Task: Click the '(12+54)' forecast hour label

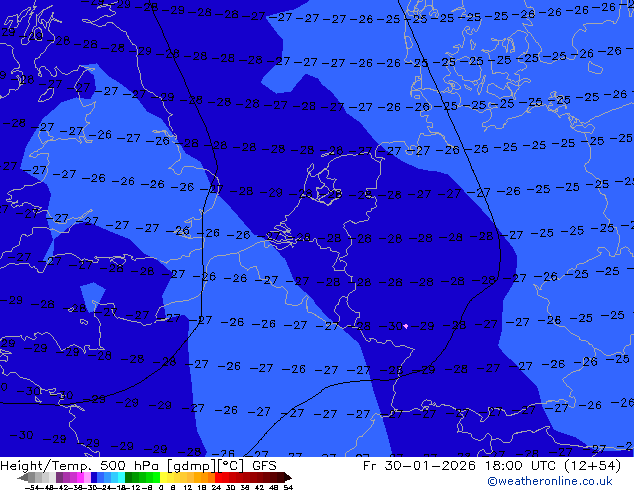Action: pyautogui.click(x=593, y=466)
